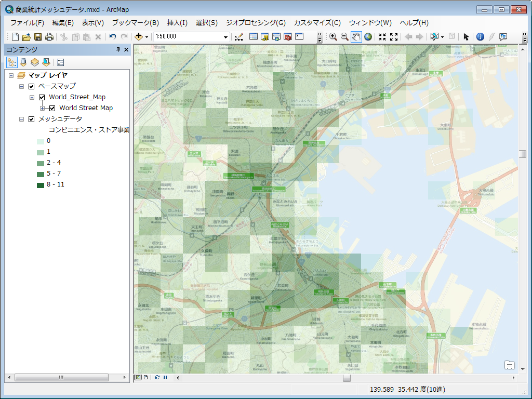Collapse the ベースマップ group

21,87
